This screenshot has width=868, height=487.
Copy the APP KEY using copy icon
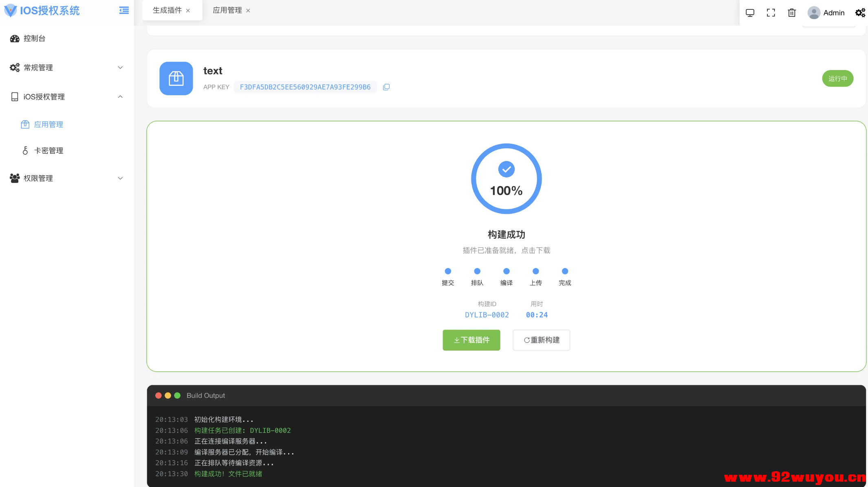(x=386, y=87)
